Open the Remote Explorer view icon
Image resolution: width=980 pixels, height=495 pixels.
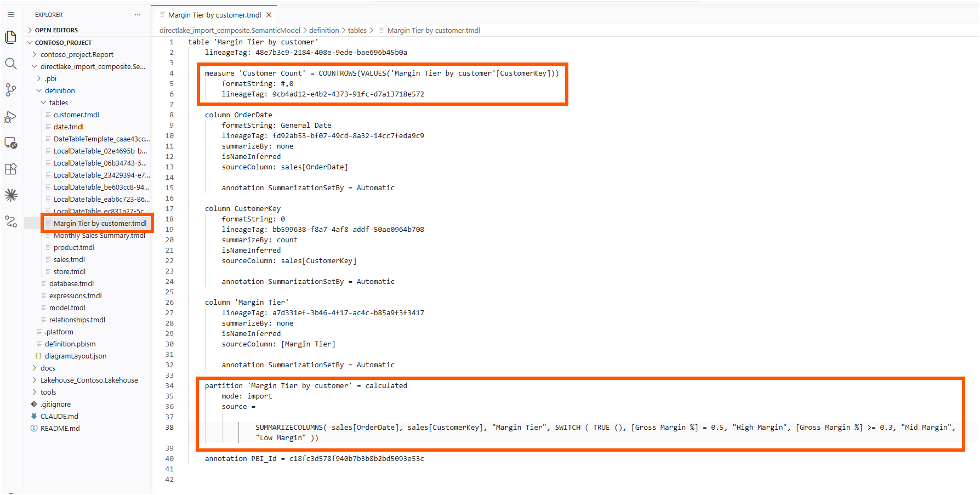11,143
